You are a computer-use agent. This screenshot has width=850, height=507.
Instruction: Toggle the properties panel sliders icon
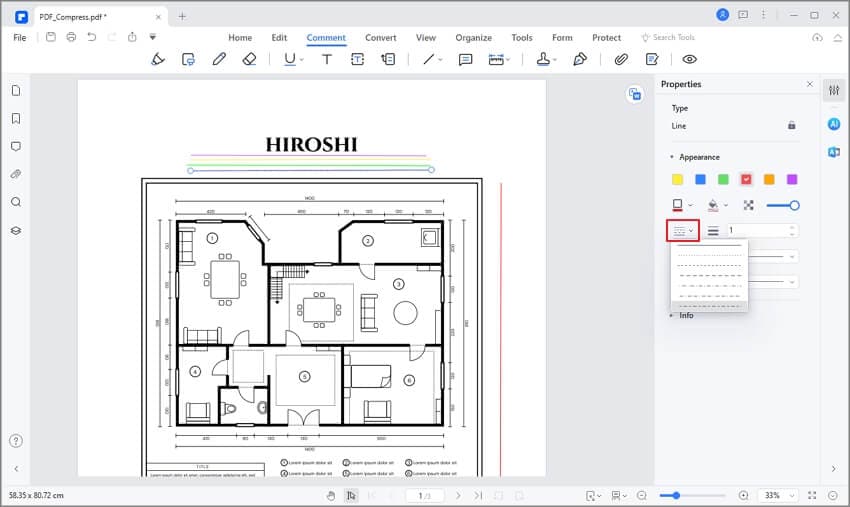tap(834, 90)
